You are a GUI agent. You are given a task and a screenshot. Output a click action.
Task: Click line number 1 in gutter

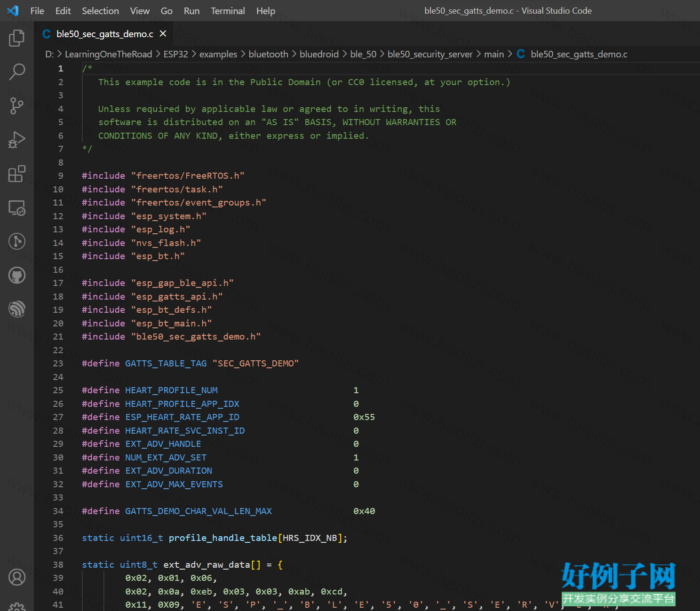point(61,69)
